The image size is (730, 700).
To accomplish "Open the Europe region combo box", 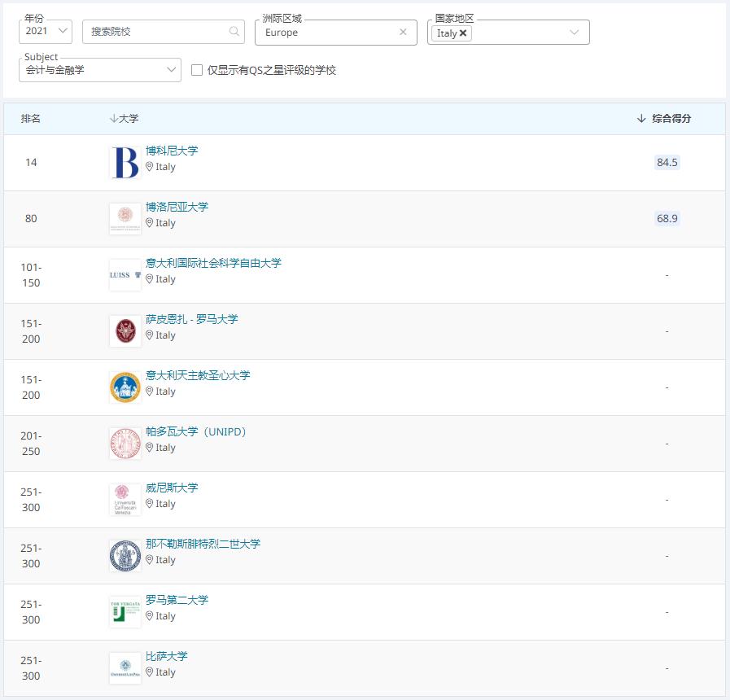I will (x=335, y=32).
